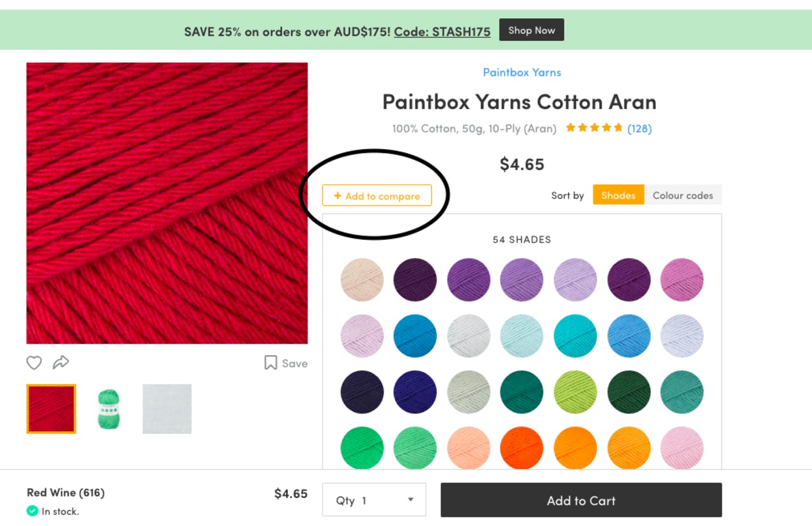Viewport: 812px width, 526px height.
Task: Click the plus icon on Add to compare
Action: (338, 196)
